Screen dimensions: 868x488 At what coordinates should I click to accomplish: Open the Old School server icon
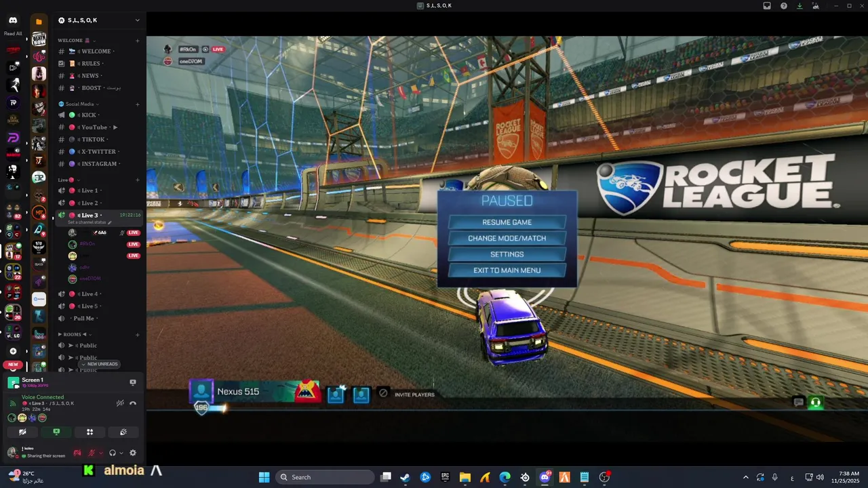[x=13, y=120]
